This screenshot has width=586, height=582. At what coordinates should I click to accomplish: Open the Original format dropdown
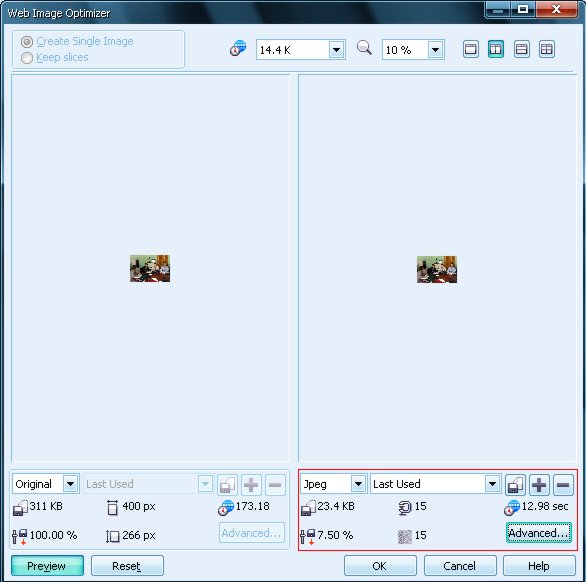tap(70, 484)
